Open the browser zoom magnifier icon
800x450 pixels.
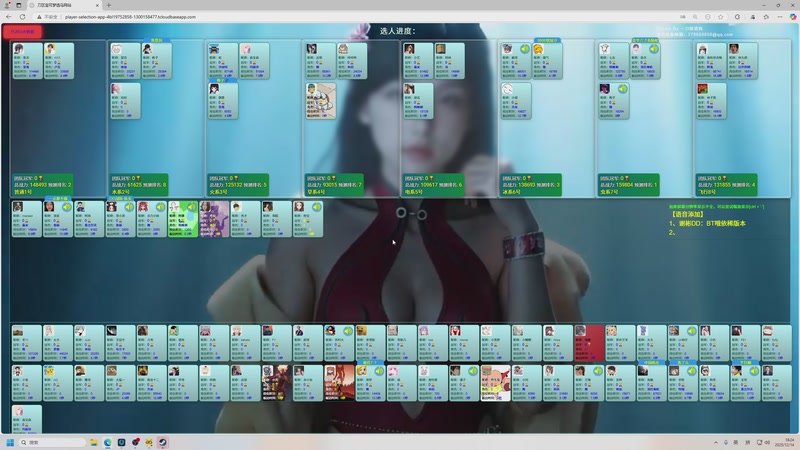tap(695, 17)
